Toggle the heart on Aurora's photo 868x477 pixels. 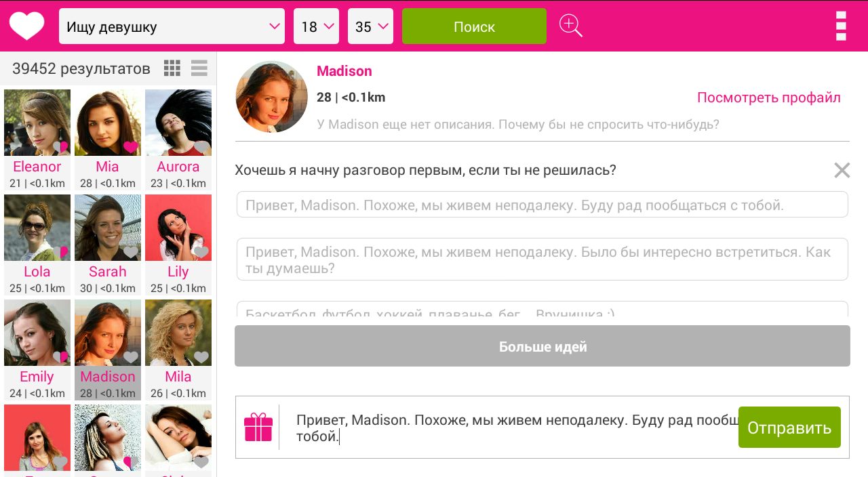pos(201,146)
